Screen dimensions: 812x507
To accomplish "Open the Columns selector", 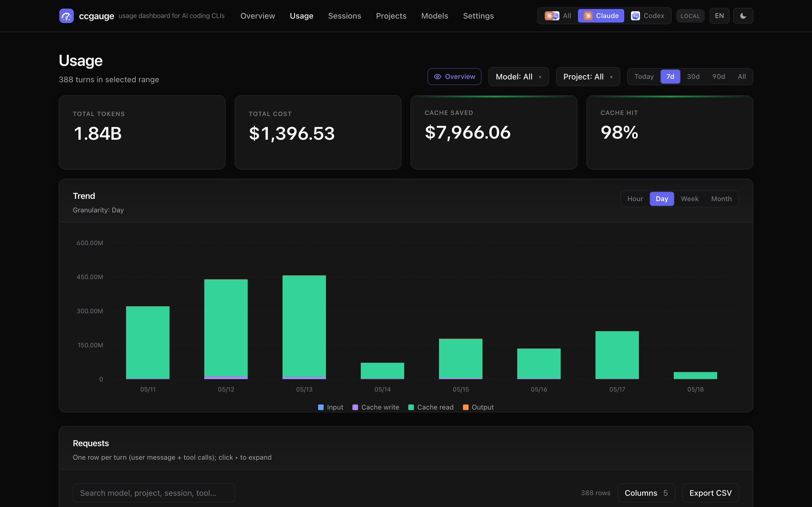I will [x=646, y=493].
